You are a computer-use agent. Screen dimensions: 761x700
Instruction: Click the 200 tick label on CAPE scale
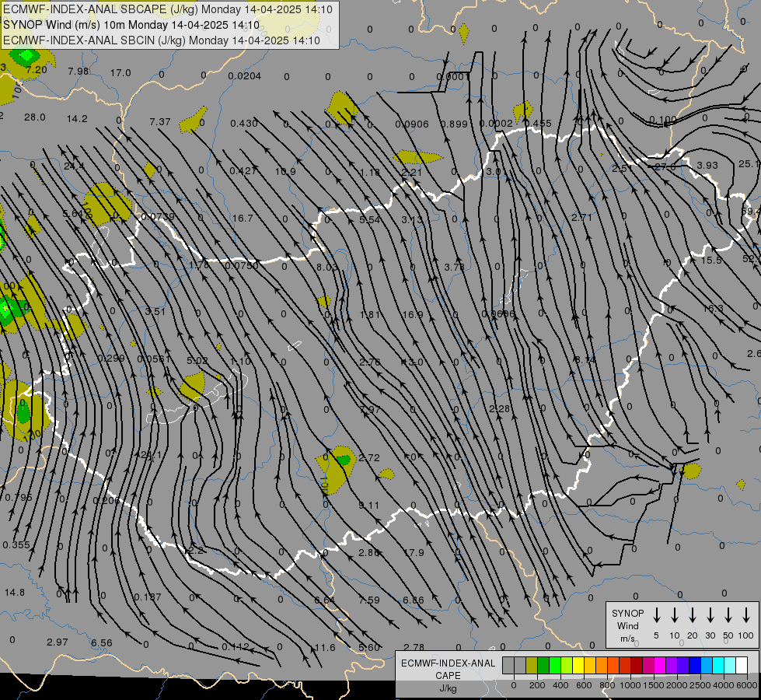[537, 685]
